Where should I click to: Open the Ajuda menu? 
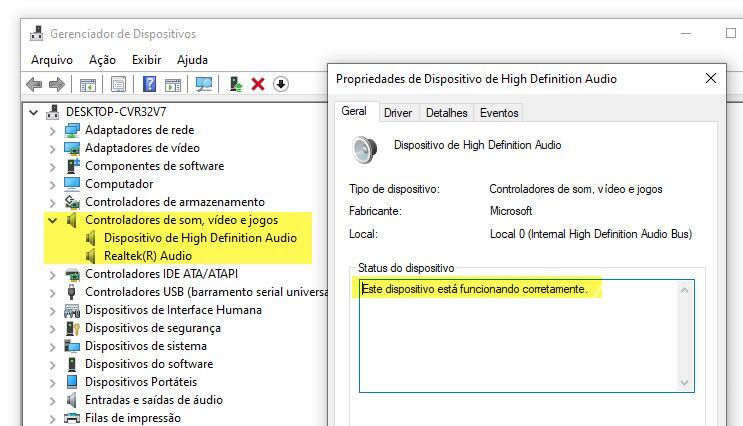(192, 60)
